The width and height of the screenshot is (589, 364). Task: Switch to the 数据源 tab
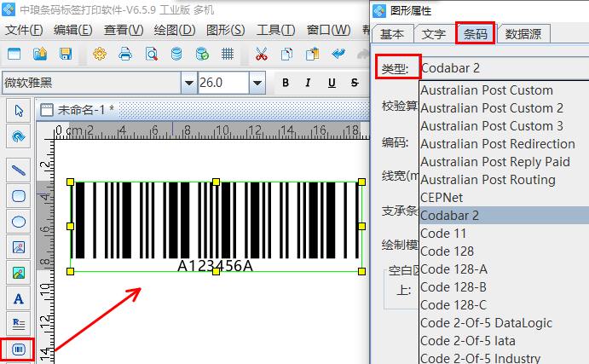523,34
